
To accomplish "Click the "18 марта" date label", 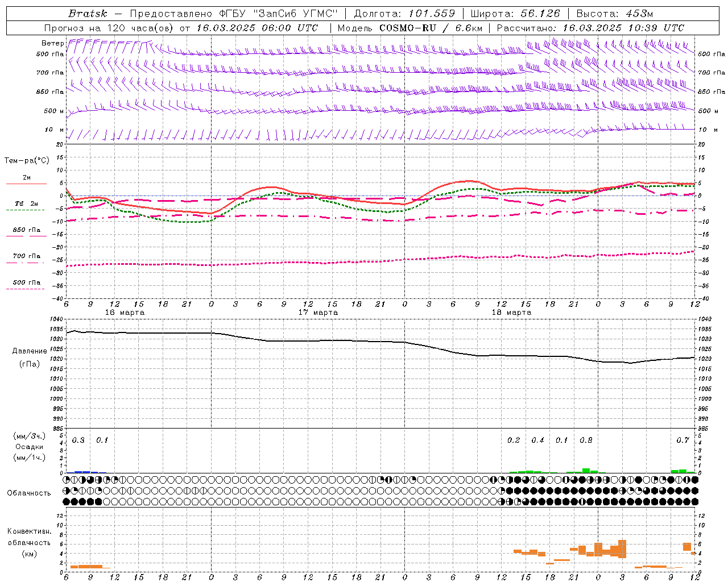I will 512,313.
